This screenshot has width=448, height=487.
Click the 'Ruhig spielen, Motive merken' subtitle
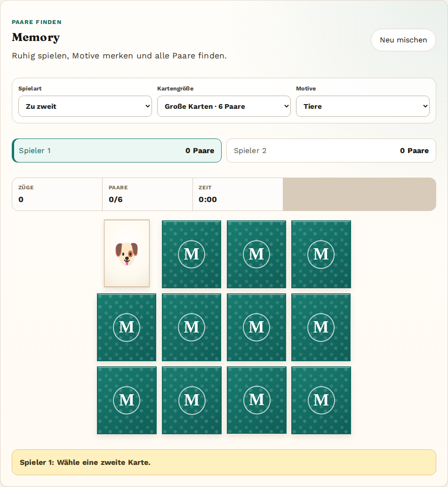click(119, 56)
